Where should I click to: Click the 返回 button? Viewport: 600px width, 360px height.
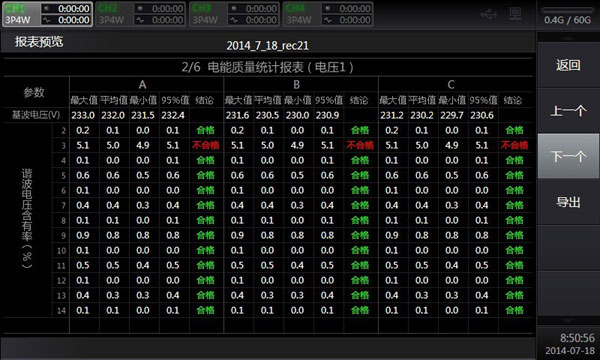(568, 65)
